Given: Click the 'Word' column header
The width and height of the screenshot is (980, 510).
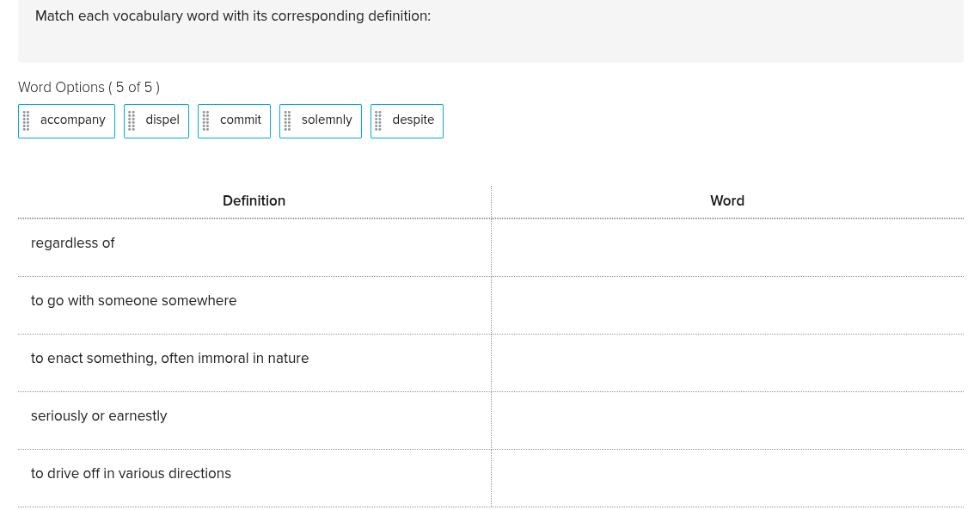Looking at the screenshot, I should pos(727,200).
